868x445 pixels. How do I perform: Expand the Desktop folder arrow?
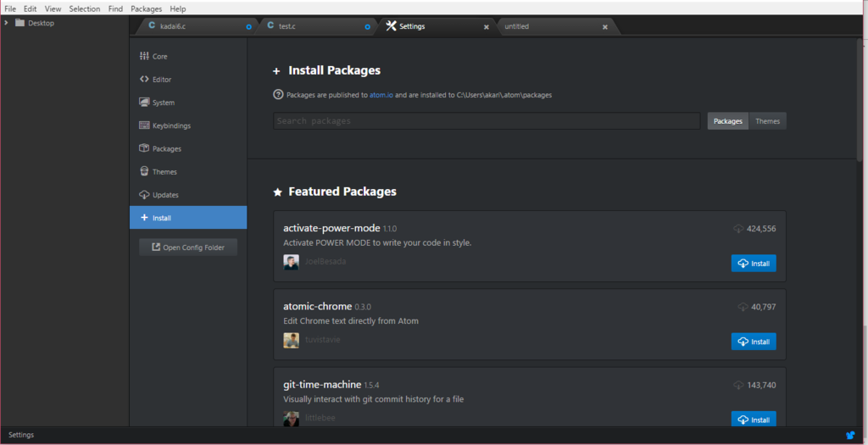pyautogui.click(x=6, y=23)
